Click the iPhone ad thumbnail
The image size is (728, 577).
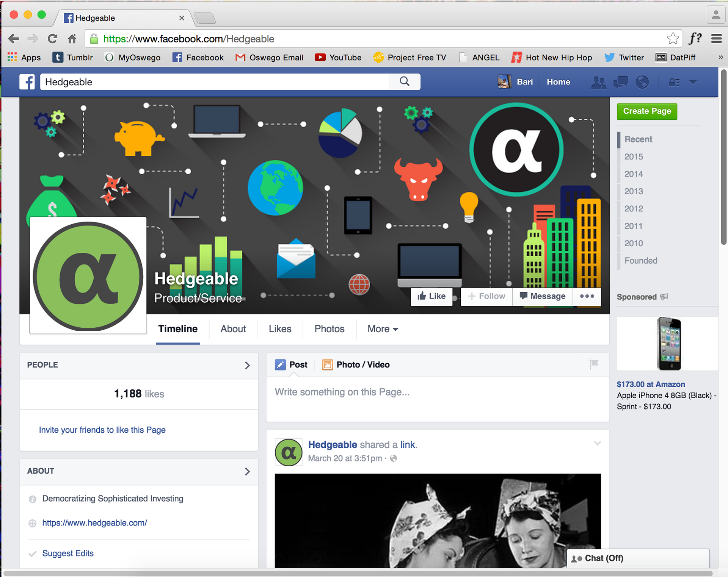pyautogui.click(x=668, y=343)
